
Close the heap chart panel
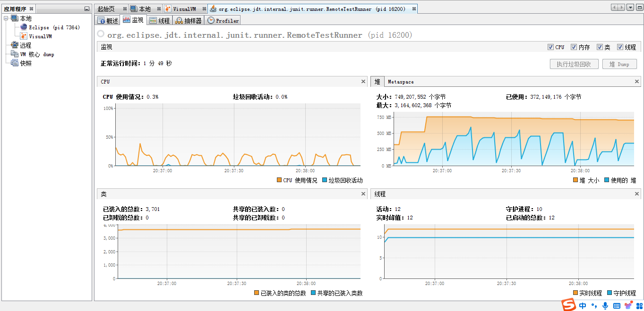click(x=637, y=82)
